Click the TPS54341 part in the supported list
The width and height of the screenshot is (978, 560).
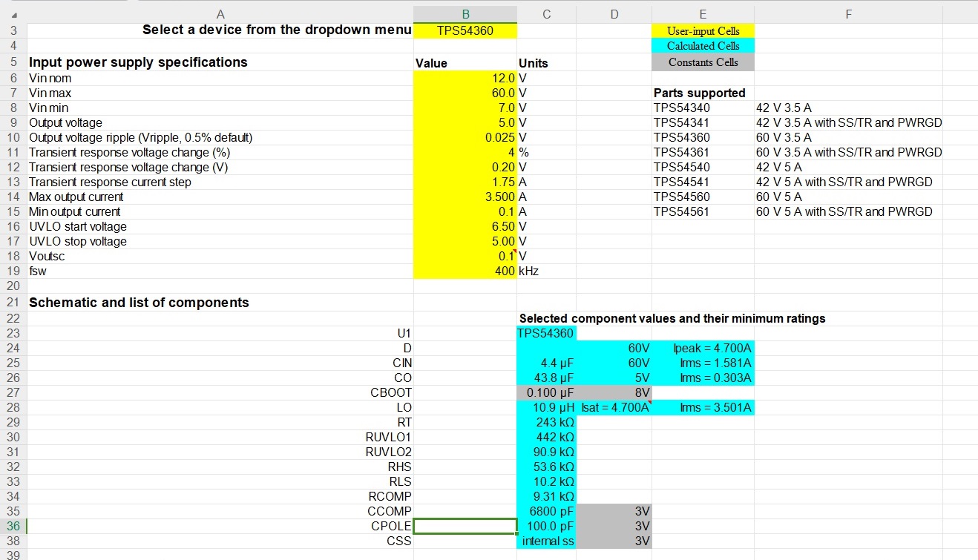click(681, 122)
